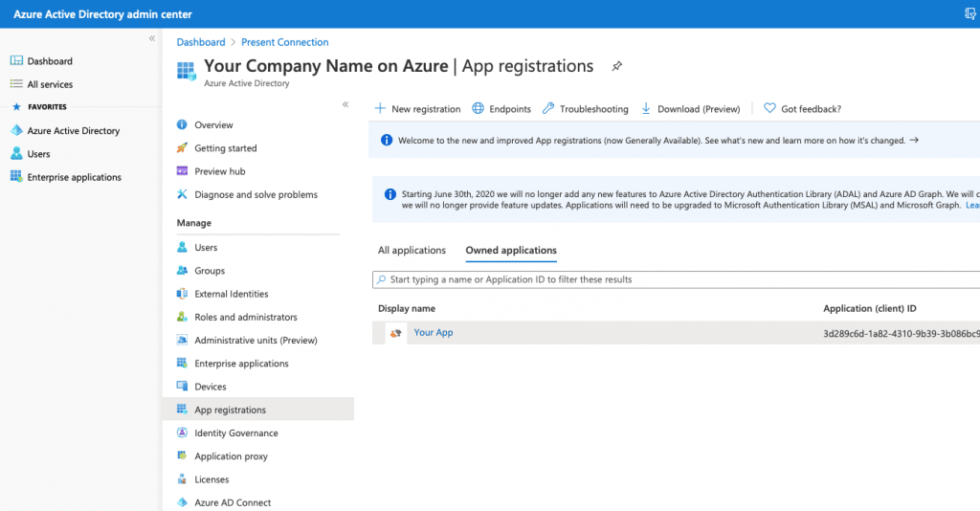Click the Dashboard icon in left sidebar
980x511 pixels.
(16, 60)
